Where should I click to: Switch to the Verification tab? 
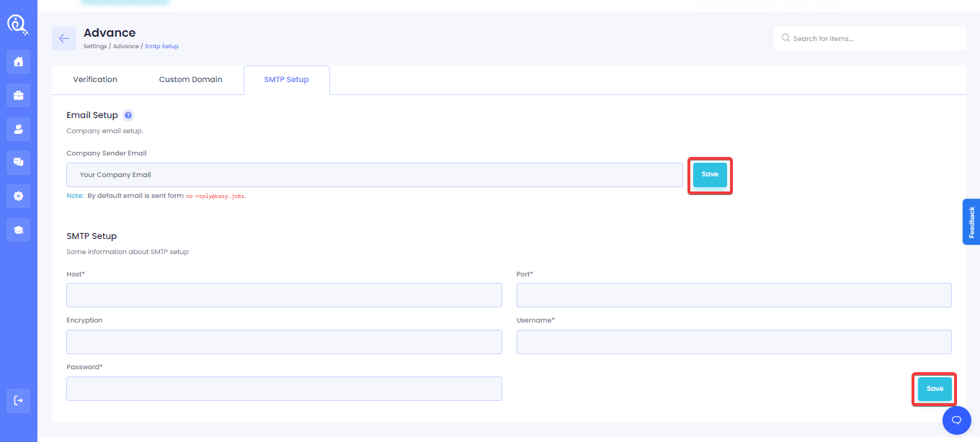pos(95,80)
